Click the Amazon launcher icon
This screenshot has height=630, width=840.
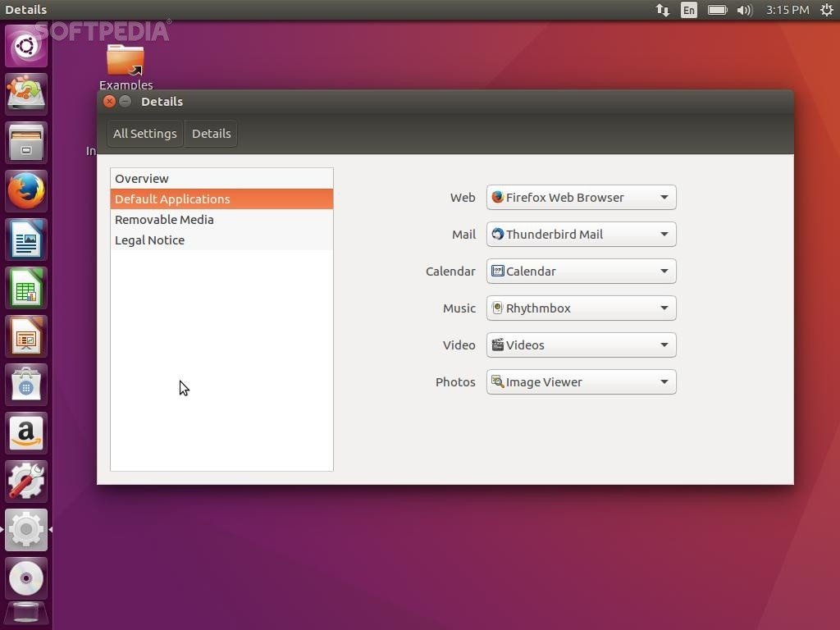[26, 433]
